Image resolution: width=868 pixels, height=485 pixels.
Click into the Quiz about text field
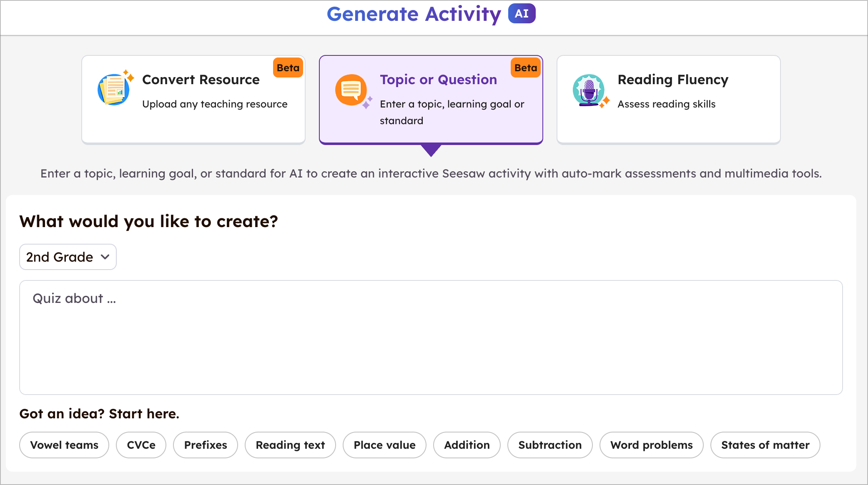pos(431,337)
